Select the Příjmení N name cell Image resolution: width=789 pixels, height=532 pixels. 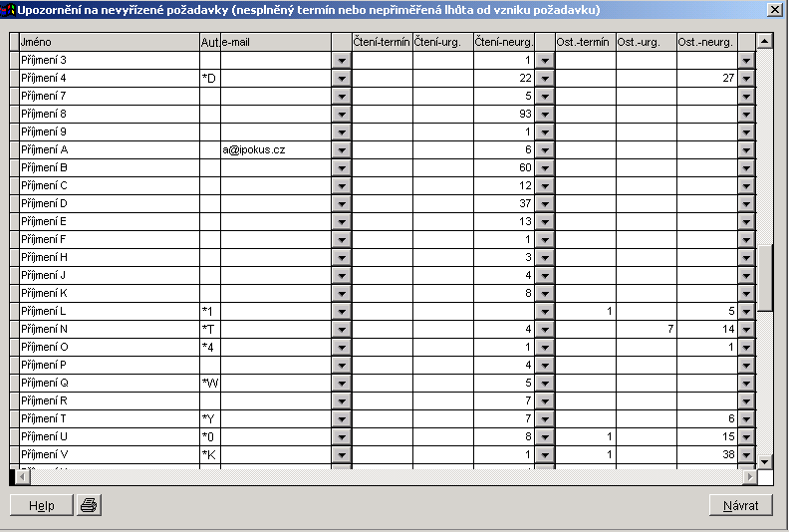[x=109, y=329]
